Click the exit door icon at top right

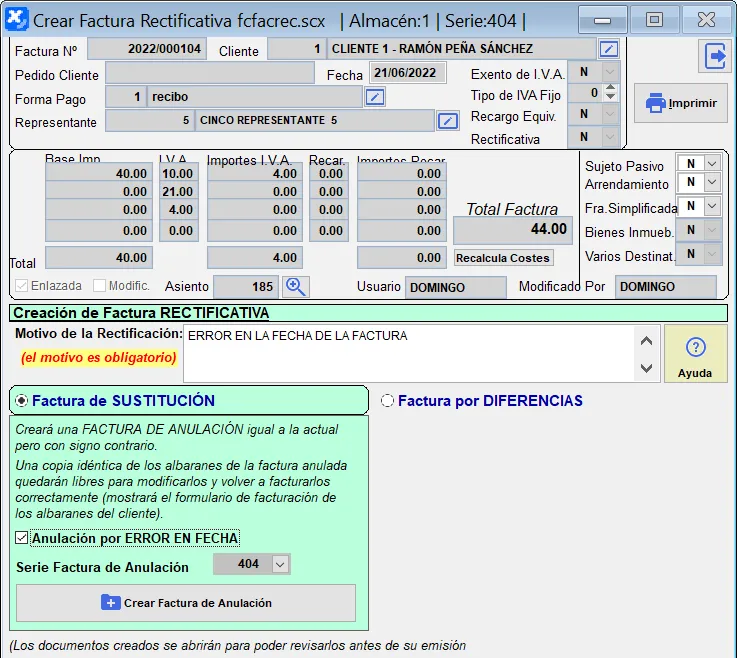714,56
